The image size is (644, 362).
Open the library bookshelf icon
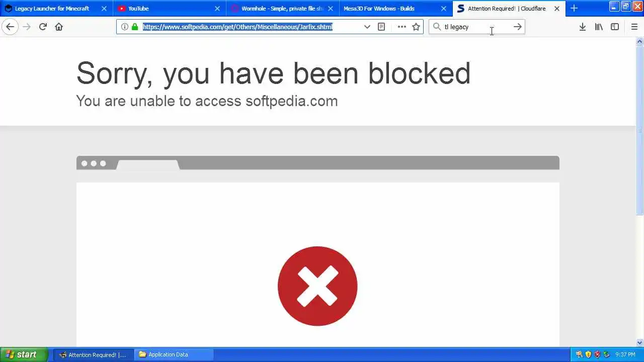(599, 27)
